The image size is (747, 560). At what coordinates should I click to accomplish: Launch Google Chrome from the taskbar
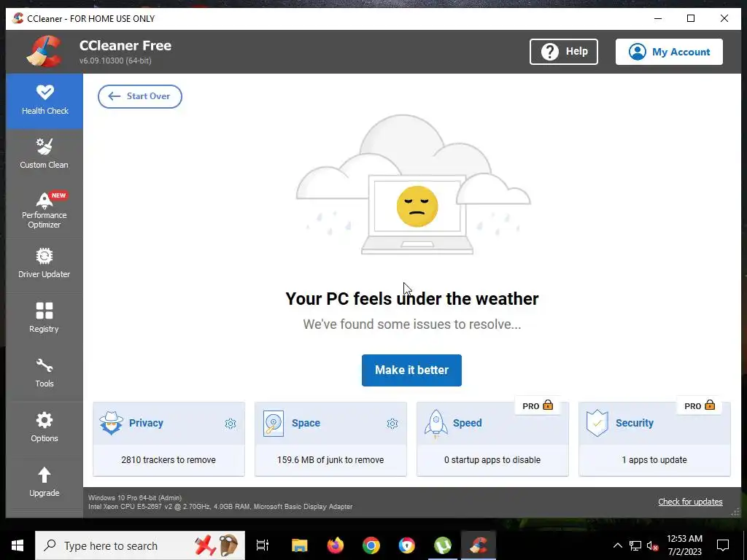point(371,545)
